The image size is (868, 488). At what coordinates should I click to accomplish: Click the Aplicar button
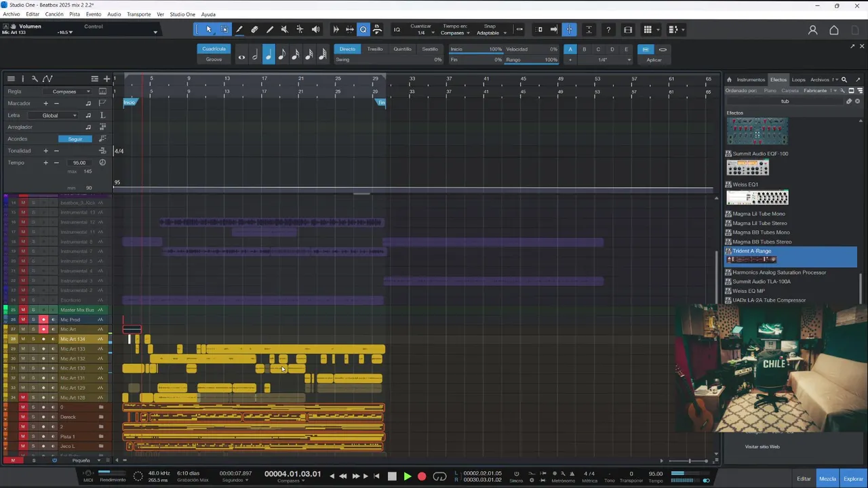(x=654, y=60)
